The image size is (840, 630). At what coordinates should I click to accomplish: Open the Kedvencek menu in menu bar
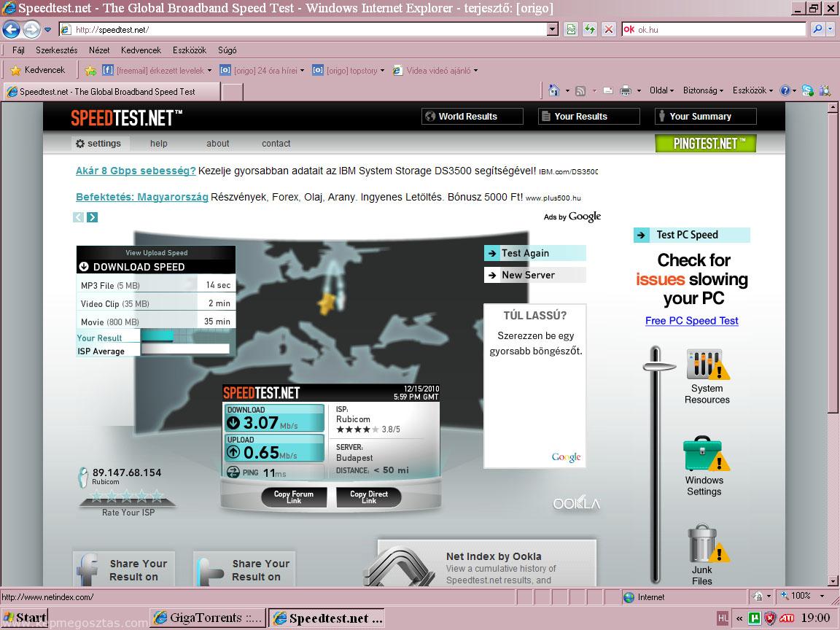coord(141,50)
